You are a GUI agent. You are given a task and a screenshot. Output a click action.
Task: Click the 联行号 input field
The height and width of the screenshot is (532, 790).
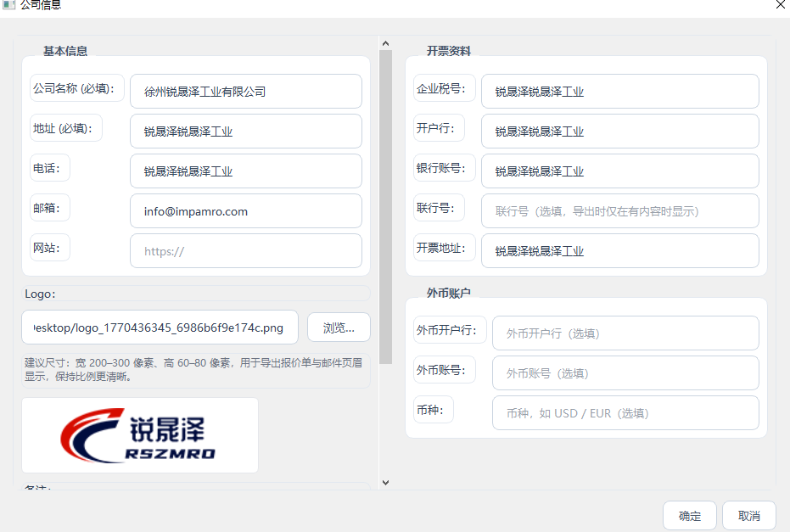pos(619,210)
